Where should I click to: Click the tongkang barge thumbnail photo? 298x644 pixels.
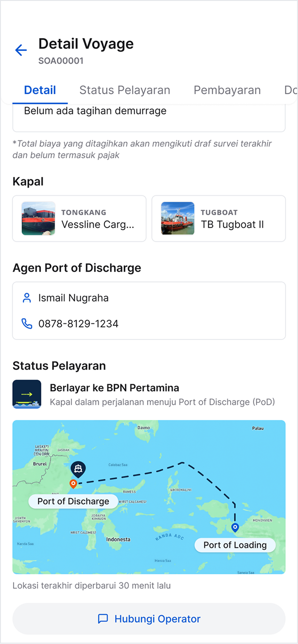coord(39,218)
